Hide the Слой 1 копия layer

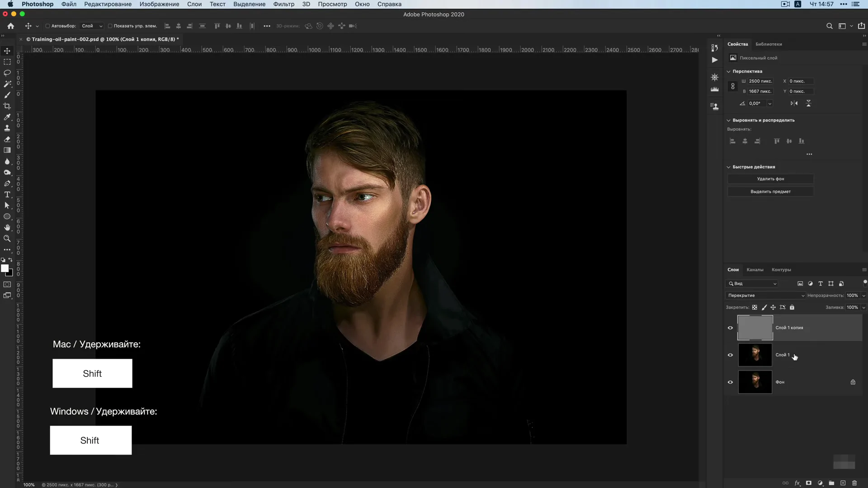(x=730, y=328)
